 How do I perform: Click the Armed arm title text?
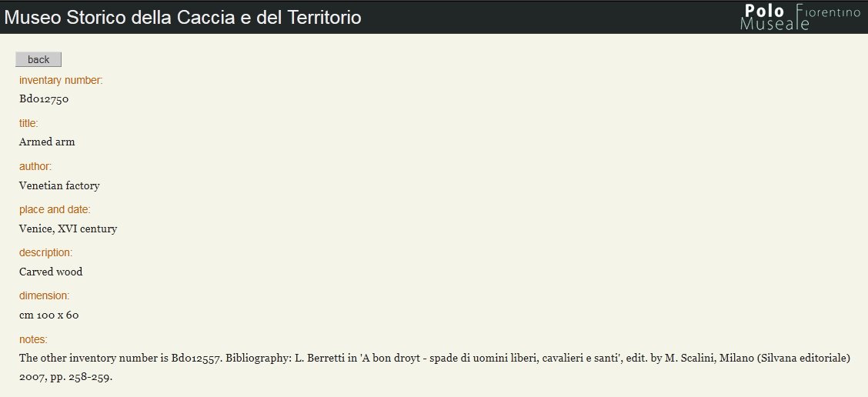click(47, 142)
